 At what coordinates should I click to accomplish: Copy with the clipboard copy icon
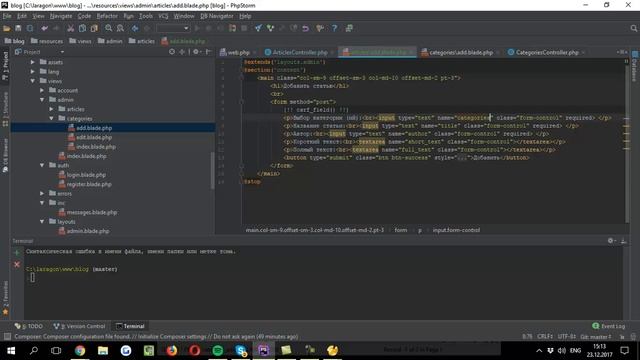[x=82, y=28]
